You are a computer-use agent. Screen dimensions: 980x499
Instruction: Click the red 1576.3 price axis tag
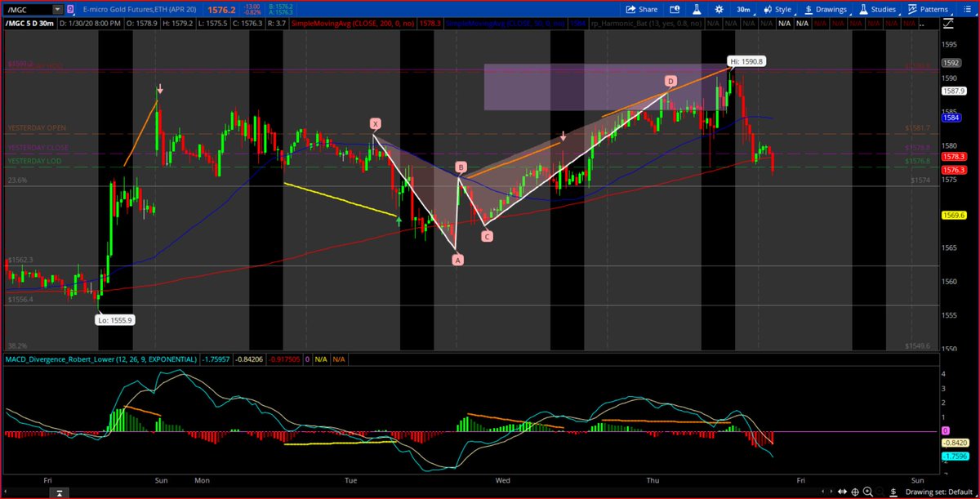tap(953, 170)
